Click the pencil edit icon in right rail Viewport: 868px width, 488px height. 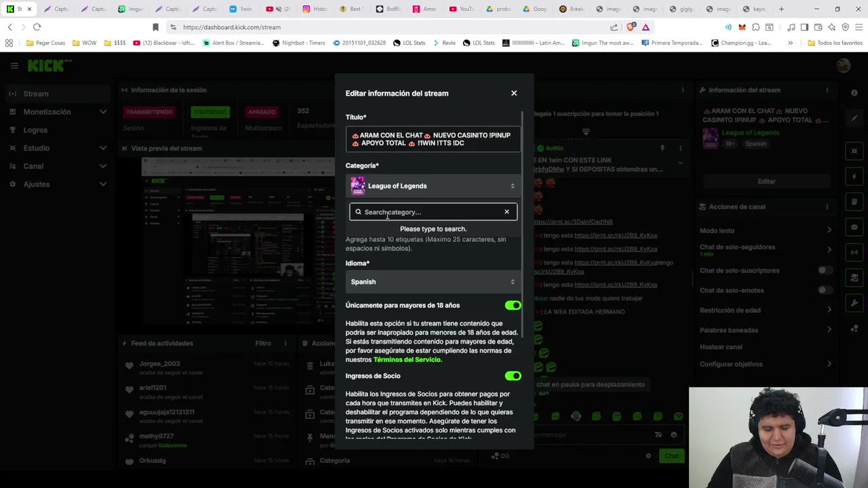[x=854, y=119]
